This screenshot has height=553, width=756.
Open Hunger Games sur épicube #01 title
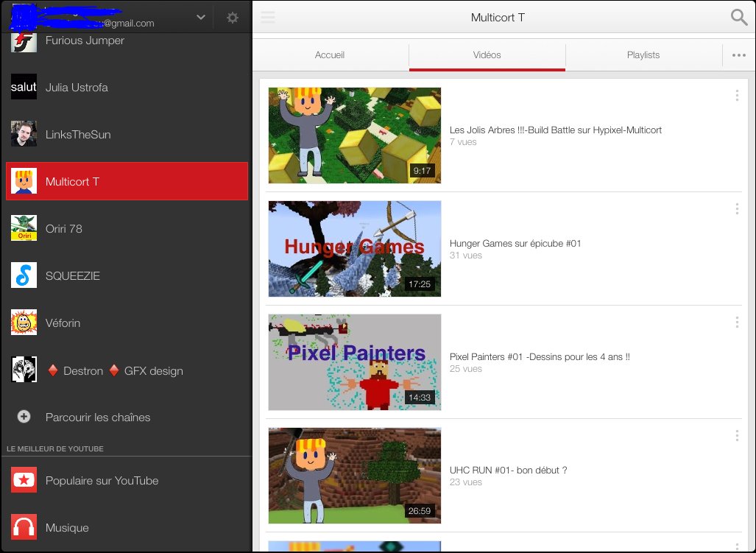[515, 244]
